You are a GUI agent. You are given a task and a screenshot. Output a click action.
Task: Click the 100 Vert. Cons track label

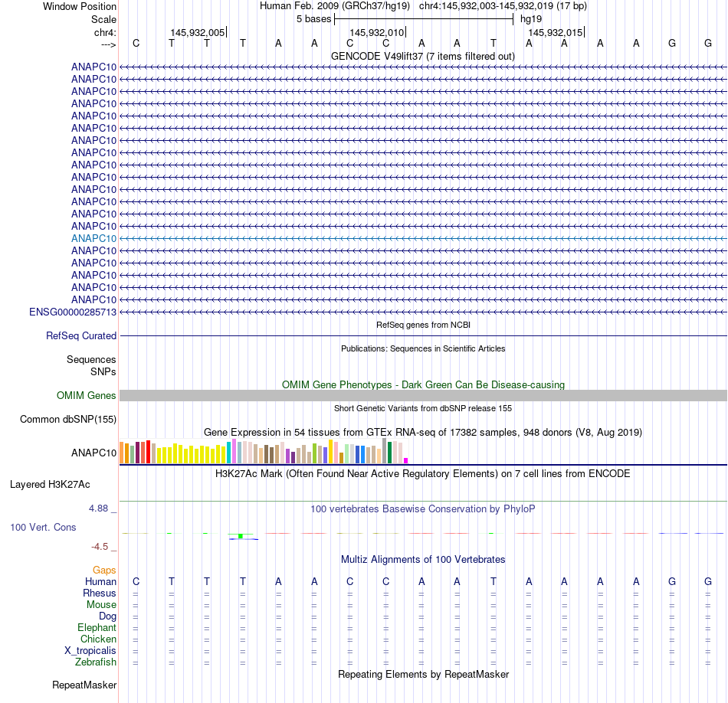coord(43,527)
